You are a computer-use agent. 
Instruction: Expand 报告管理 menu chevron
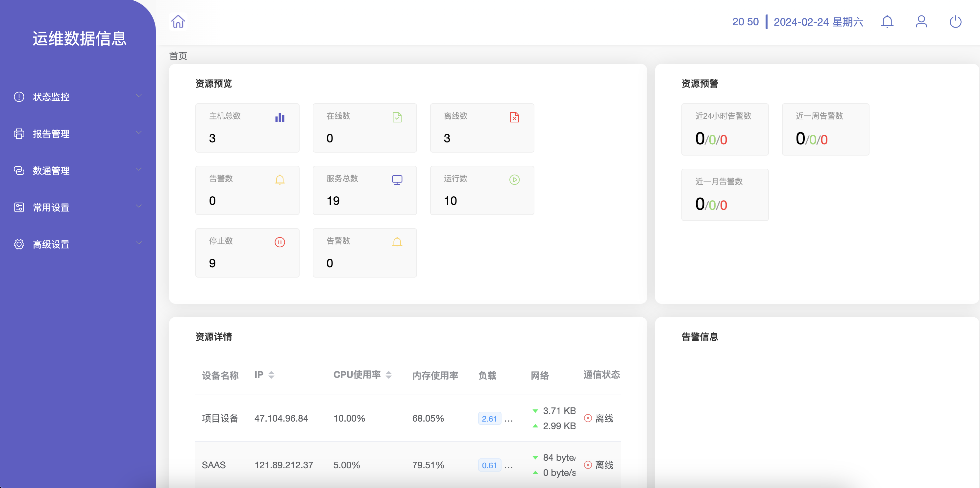[139, 133]
